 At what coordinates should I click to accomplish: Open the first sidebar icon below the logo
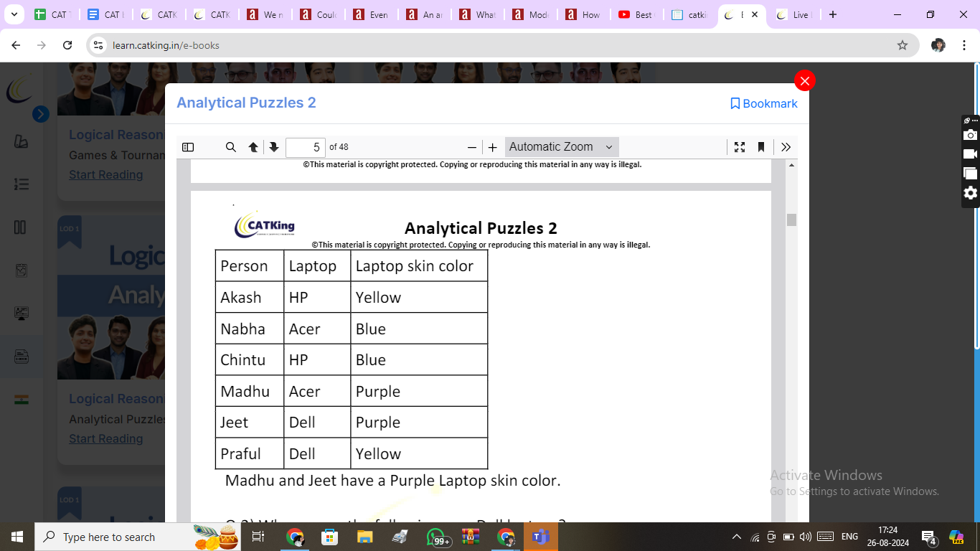tap(21, 141)
